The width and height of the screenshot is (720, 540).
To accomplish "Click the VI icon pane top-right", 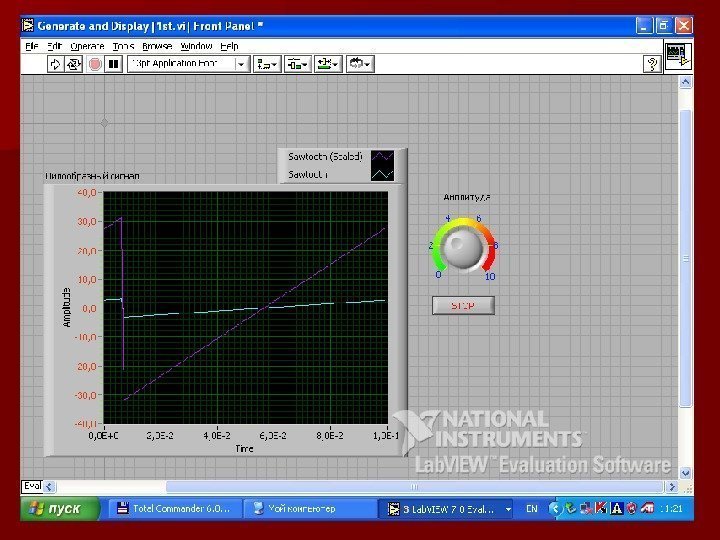I will 677,57.
